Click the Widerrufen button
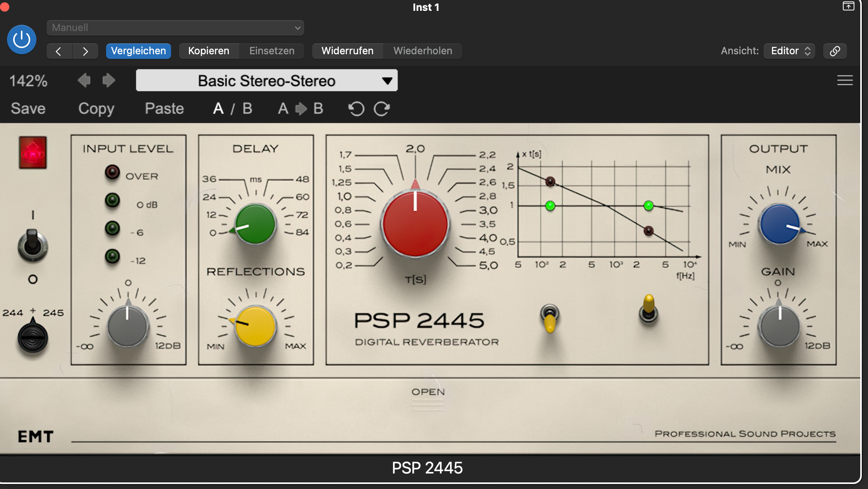The width and height of the screenshot is (868, 489). click(347, 51)
